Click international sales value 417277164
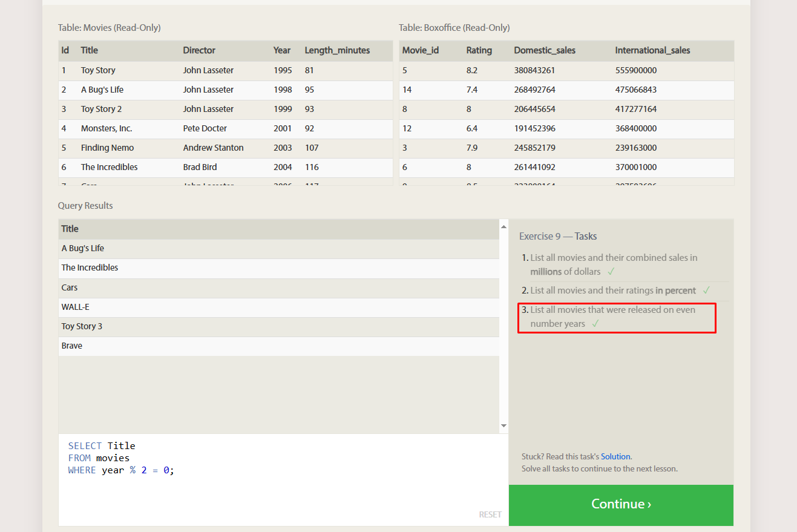797x532 pixels. tap(636, 109)
